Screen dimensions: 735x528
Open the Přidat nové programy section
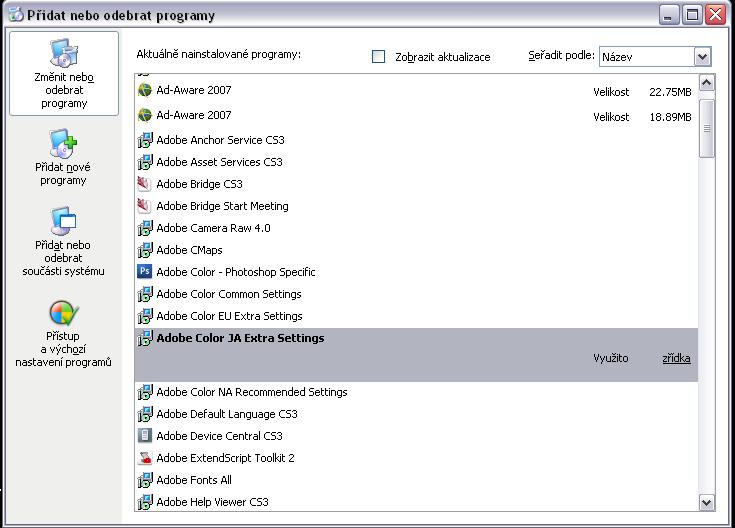(x=64, y=159)
